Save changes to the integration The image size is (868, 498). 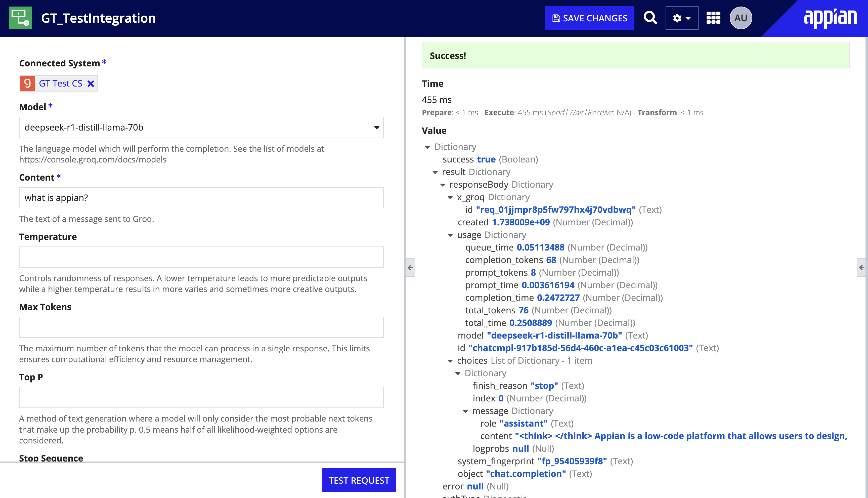(589, 18)
